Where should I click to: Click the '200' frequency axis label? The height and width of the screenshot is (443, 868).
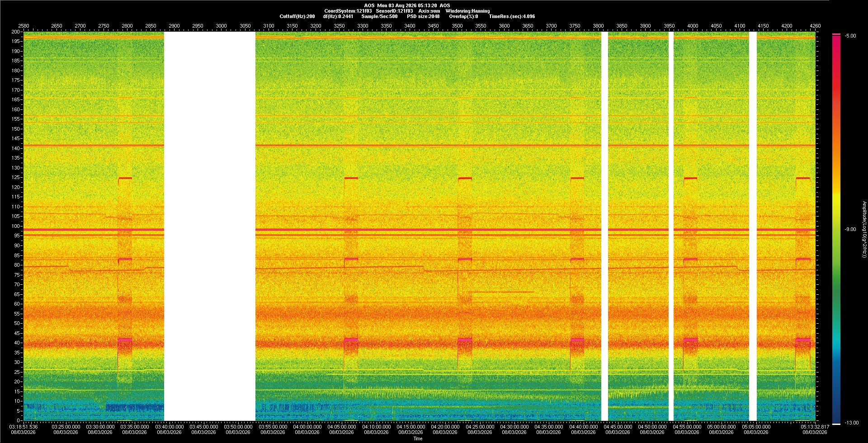click(x=16, y=32)
